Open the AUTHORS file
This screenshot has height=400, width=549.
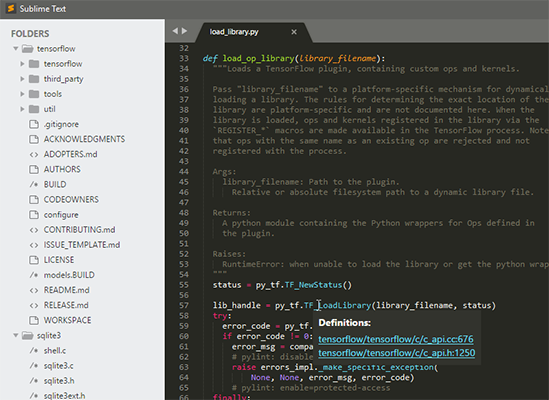coord(62,169)
